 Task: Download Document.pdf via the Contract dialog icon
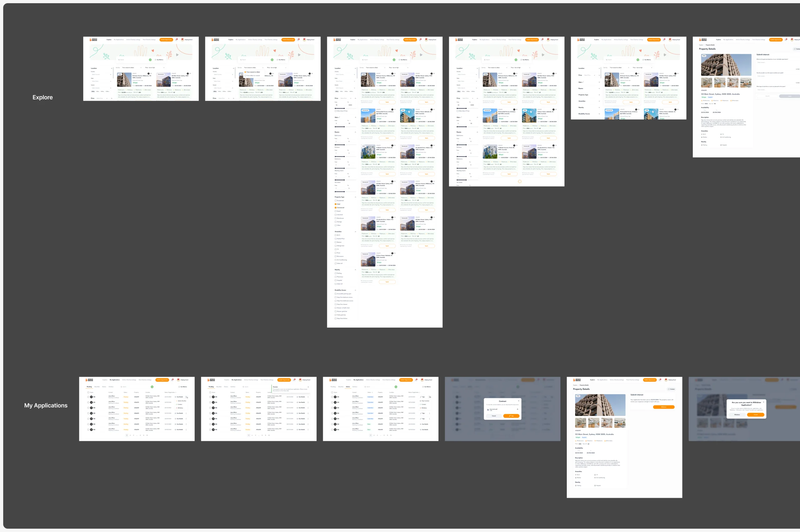point(517,409)
